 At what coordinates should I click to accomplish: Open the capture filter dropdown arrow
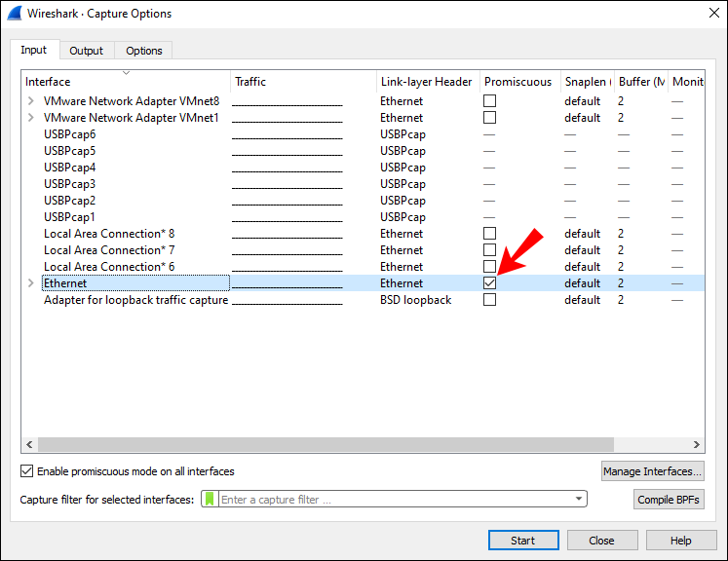click(579, 499)
